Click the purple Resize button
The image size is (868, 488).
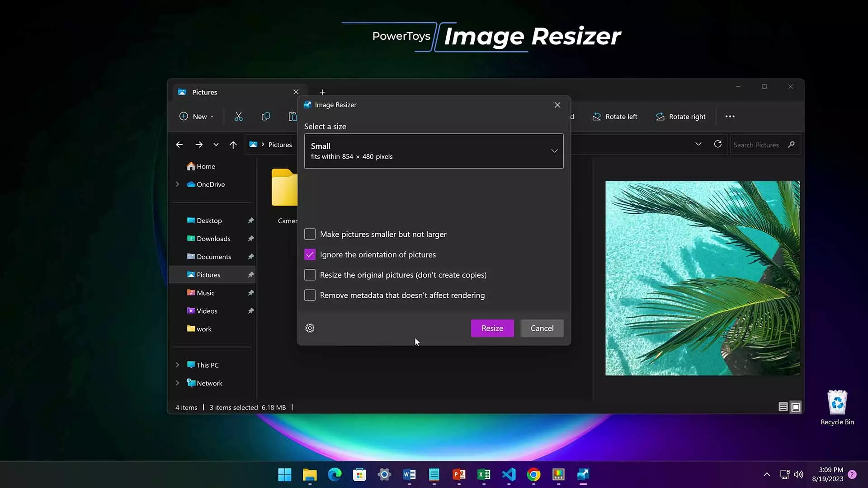(492, 328)
